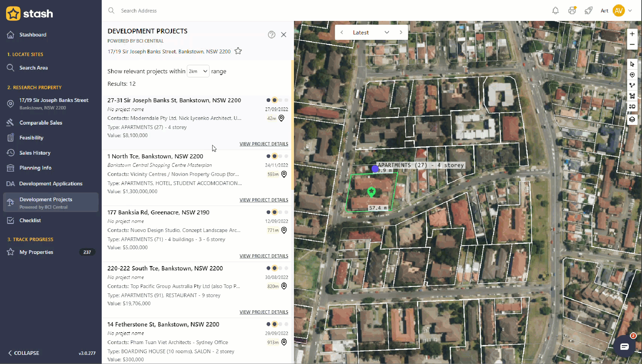
Task: Go to next imagery date
Action: 401,32
